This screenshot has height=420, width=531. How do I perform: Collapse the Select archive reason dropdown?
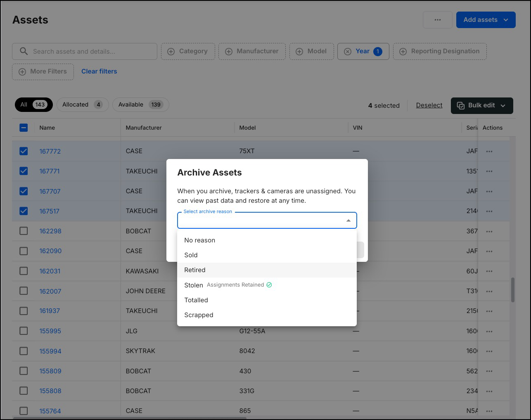tap(348, 221)
